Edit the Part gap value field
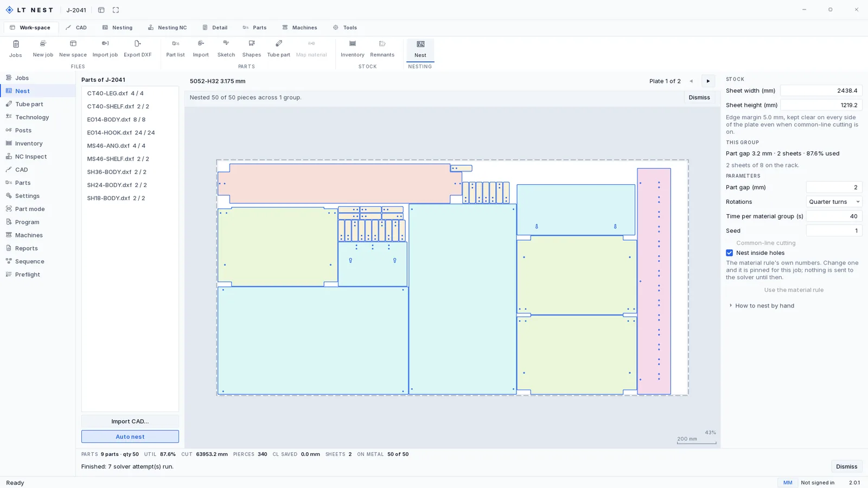868x488 pixels. (x=834, y=187)
